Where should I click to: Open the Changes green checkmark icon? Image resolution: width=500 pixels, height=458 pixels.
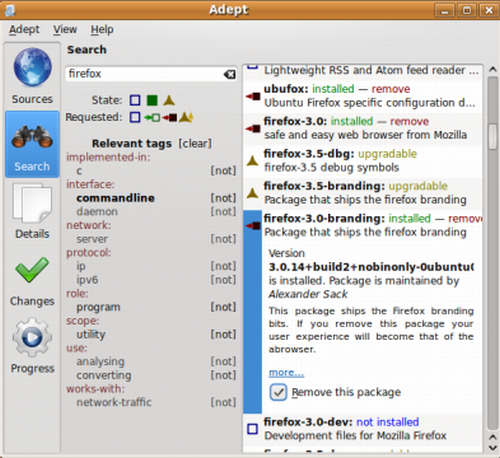(32, 270)
